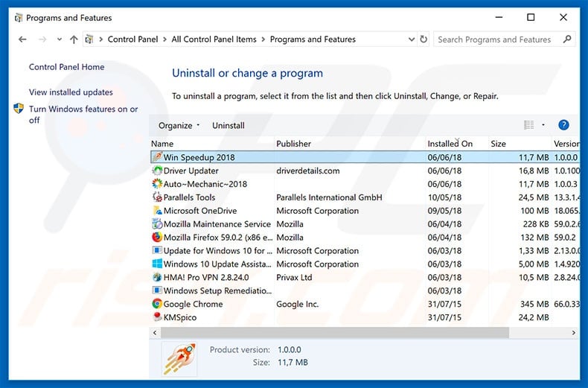Go forward with the forward arrow

pos(42,39)
